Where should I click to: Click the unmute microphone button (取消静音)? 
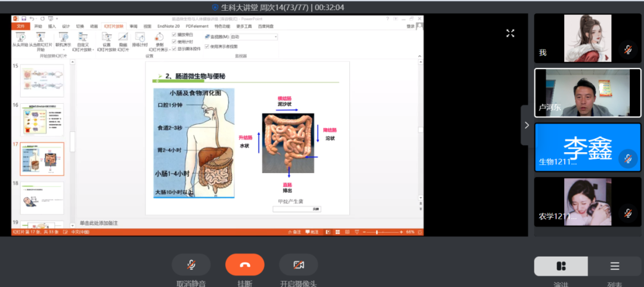[x=191, y=265]
